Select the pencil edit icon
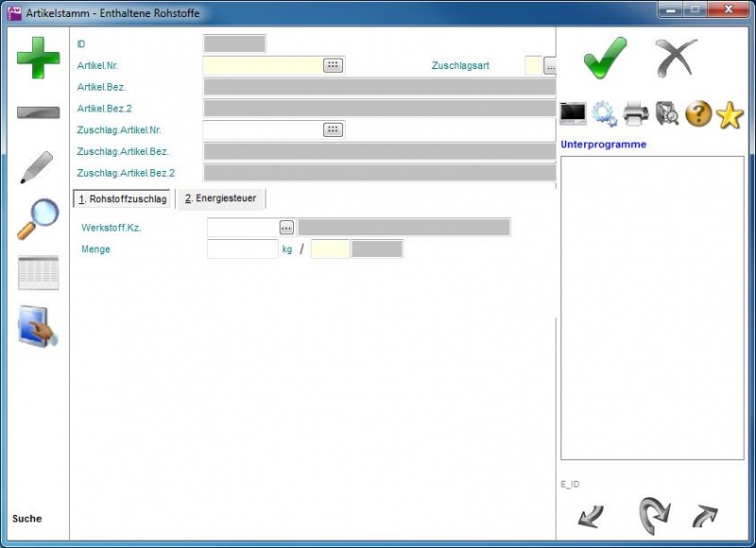Screen dimensions: 756x548 [x=38, y=167]
